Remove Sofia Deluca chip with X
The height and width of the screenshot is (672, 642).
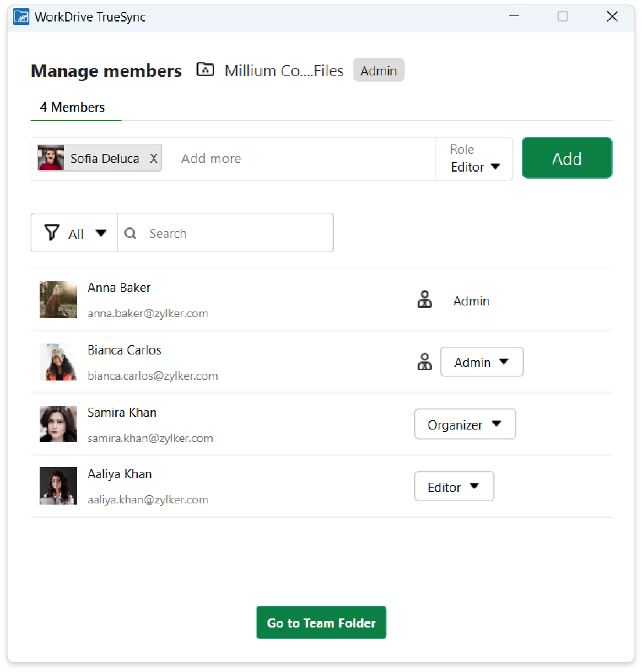pyautogui.click(x=153, y=158)
